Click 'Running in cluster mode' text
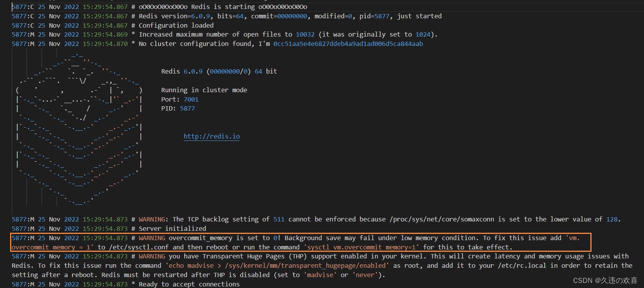This screenshot has width=644, height=288. [204, 90]
